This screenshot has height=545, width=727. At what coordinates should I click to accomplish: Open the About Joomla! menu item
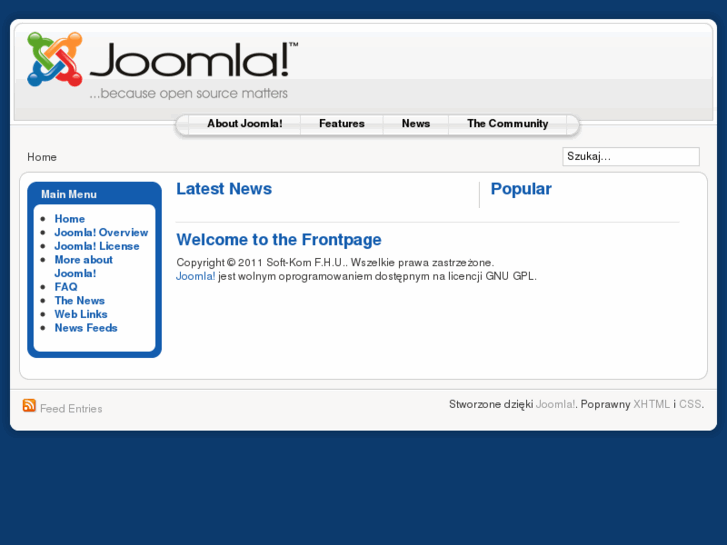tap(245, 124)
